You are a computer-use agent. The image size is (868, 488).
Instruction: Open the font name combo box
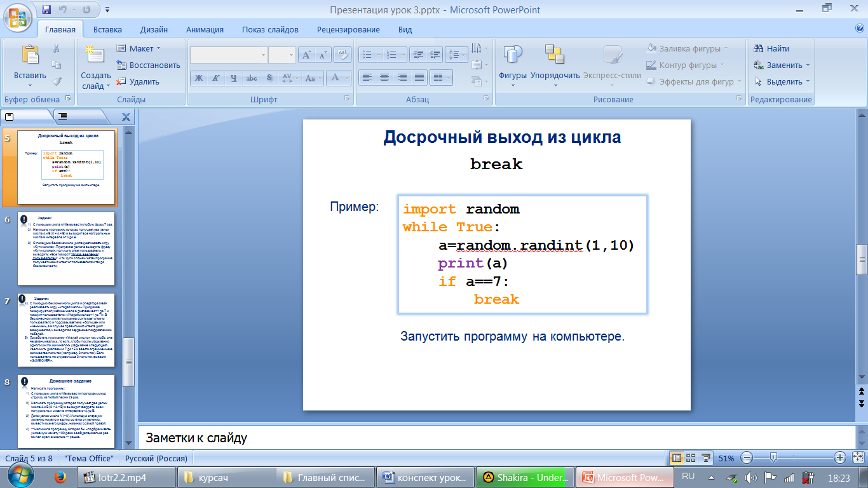point(229,55)
